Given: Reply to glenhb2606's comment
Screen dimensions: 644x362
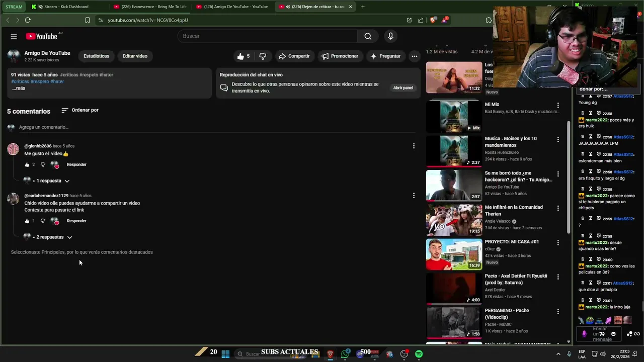Looking at the screenshot, I should click(76, 164).
